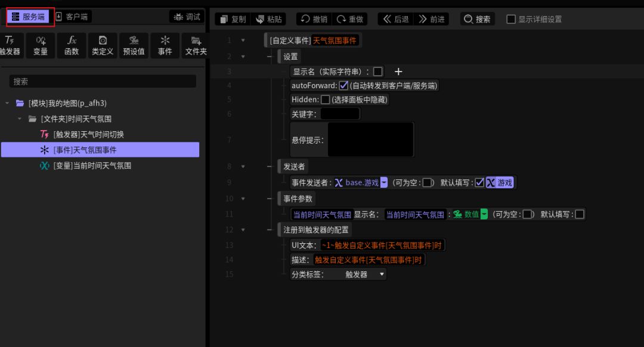The image size is (644, 347).
Task: Select [事件]天气氛围事件 in the tree
Action: click(x=100, y=150)
